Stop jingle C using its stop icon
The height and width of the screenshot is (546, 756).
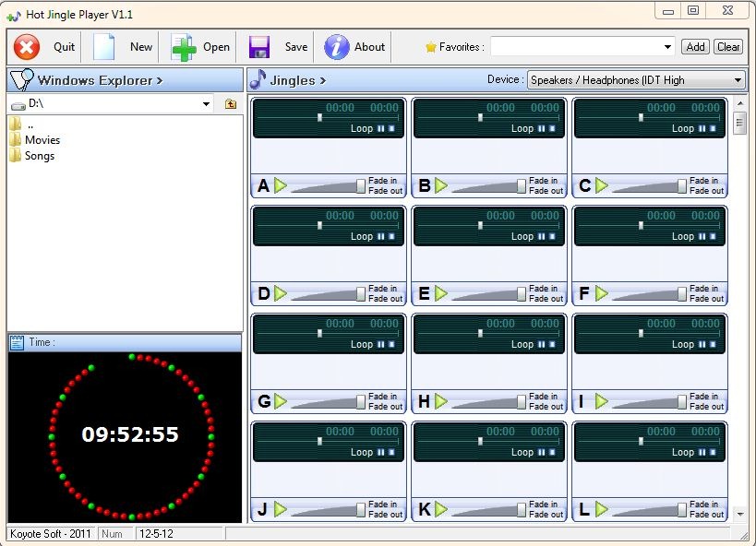click(711, 129)
